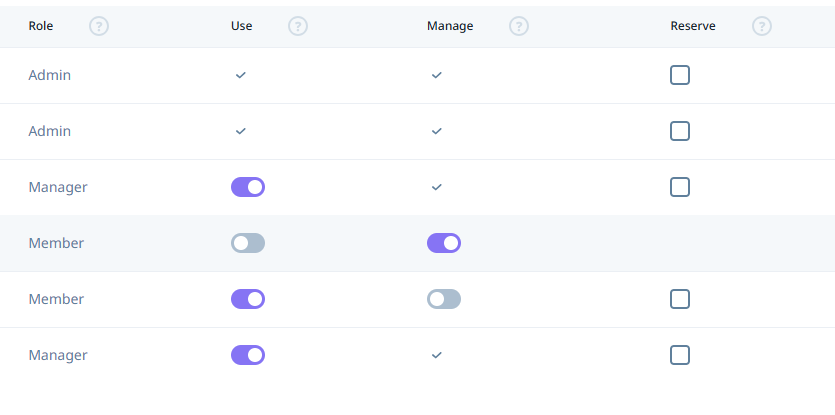Image resolution: width=835 pixels, height=415 pixels.
Task: Select the highlighted Member role label
Action: [56, 243]
